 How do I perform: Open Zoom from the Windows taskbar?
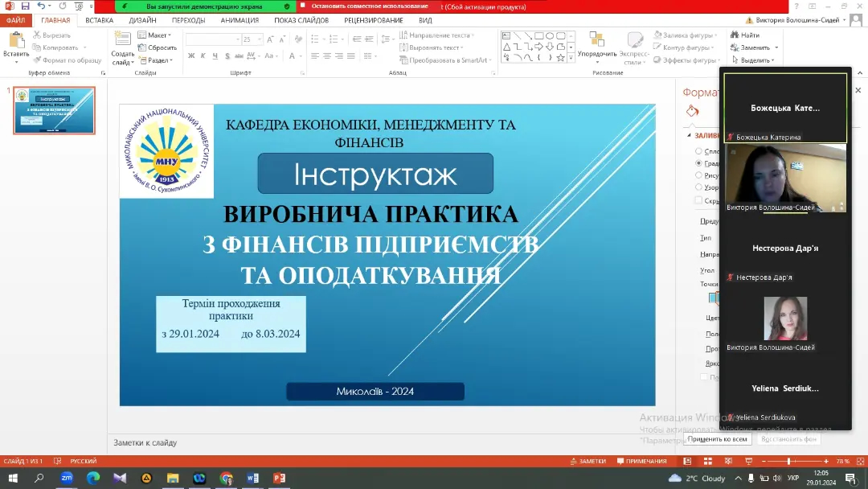(x=67, y=478)
